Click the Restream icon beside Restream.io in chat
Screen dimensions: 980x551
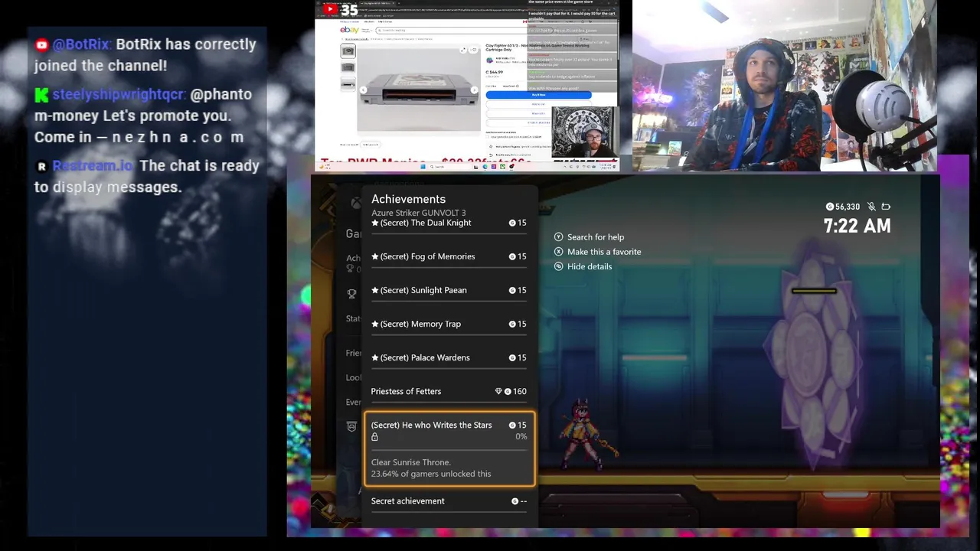(41, 166)
